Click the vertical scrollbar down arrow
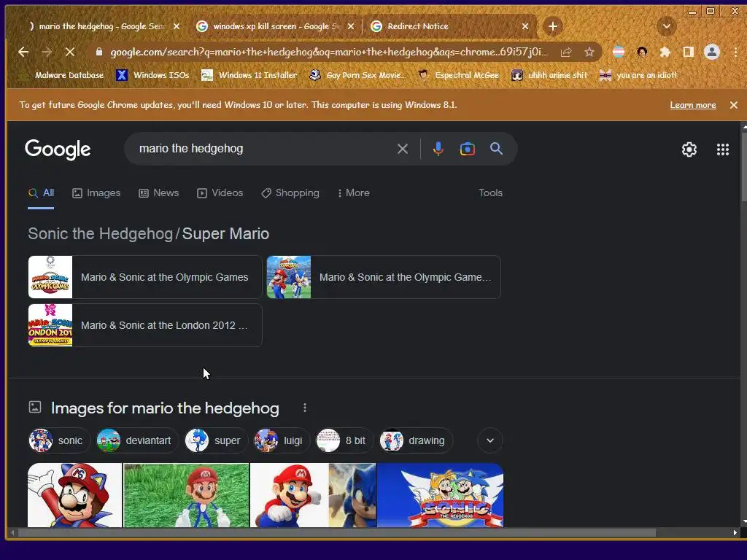The image size is (747, 560). (x=743, y=521)
